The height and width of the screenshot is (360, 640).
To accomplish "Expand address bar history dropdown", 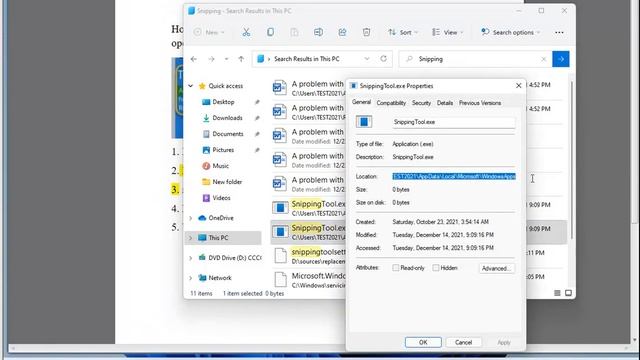I will coord(367,59).
